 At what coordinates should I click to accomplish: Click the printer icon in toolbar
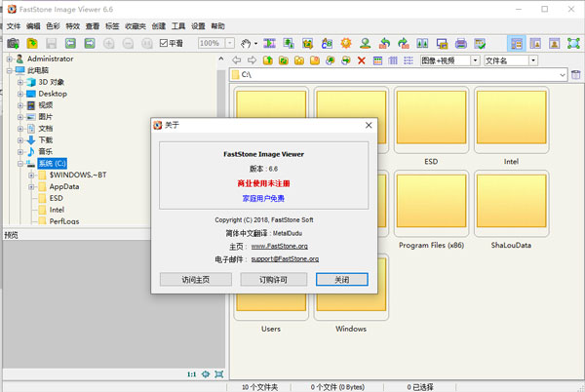pyautogui.click(x=461, y=44)
